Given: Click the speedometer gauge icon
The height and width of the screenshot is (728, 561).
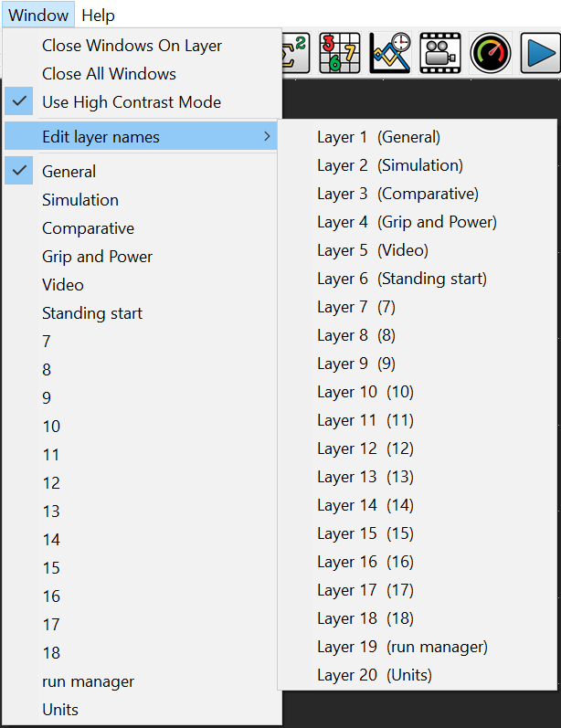Looking at the screenshot, I should click(491, 54).
